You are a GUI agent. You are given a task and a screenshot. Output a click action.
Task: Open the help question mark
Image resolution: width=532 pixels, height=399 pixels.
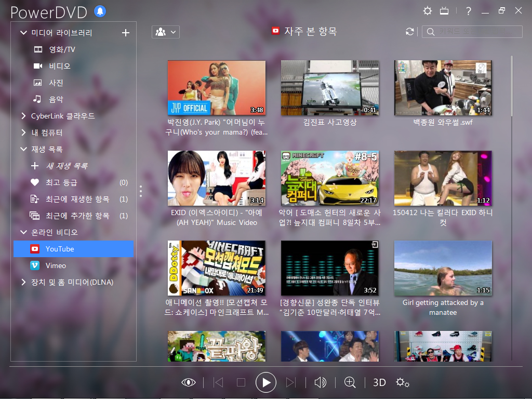[x=469, y=11]
